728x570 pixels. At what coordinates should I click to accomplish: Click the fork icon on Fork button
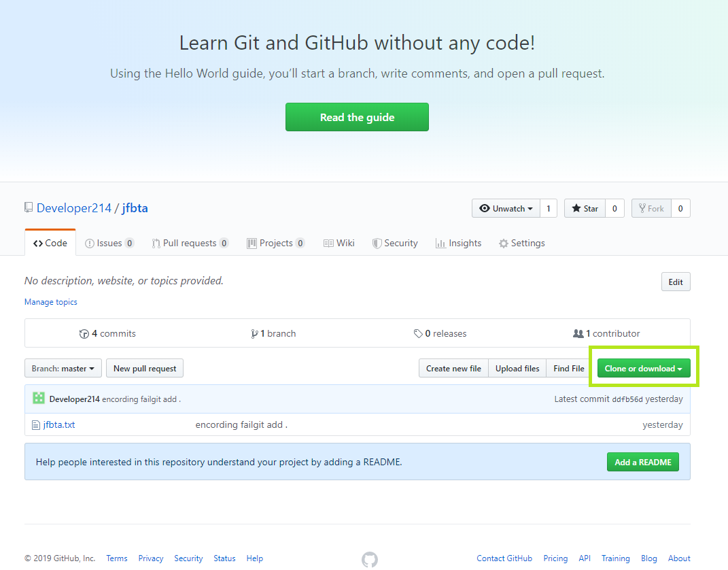click(x=642, y=208)
